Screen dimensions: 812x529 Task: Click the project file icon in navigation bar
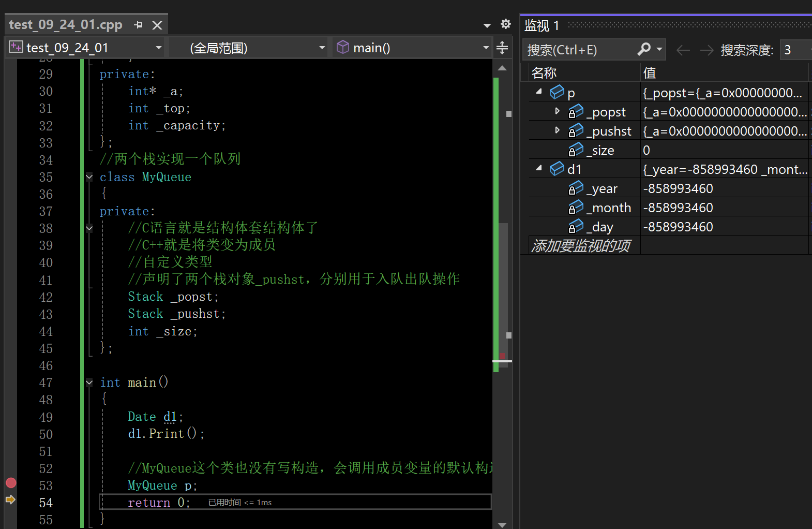[x=16, y=47]
